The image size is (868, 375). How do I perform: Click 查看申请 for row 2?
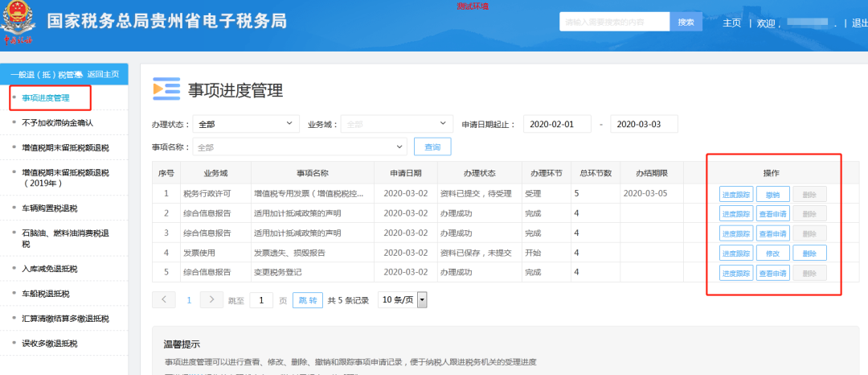pos(773,214)
